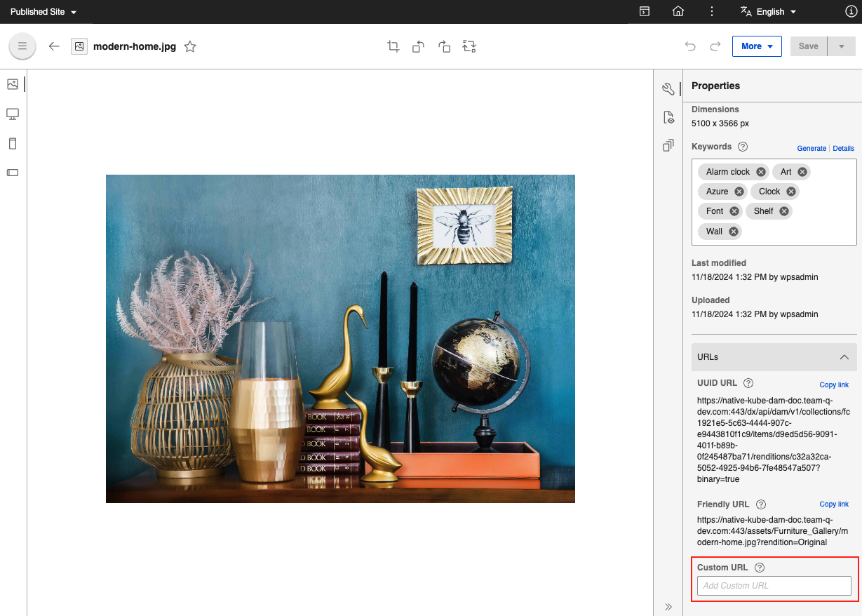Open the file preview panel
This screenshot has width=862, height=616.
[x=668, y=116]
